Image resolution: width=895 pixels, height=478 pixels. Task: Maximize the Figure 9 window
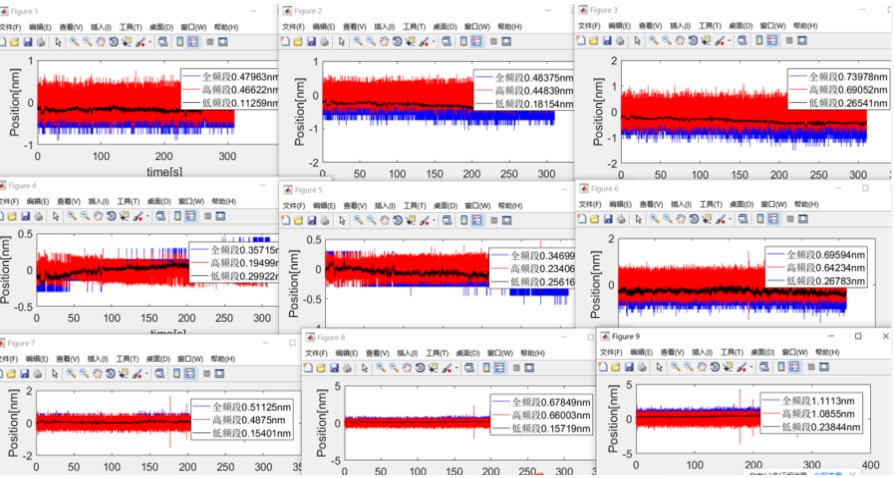857,336
